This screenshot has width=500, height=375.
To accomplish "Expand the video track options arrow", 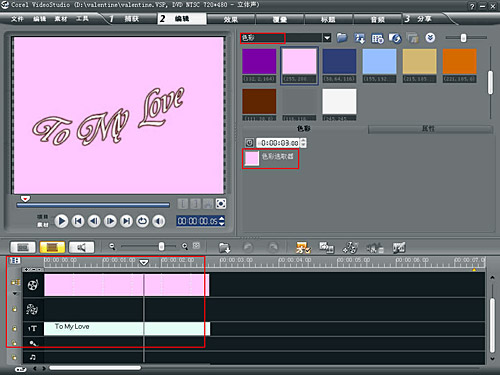I will point(15,294).
